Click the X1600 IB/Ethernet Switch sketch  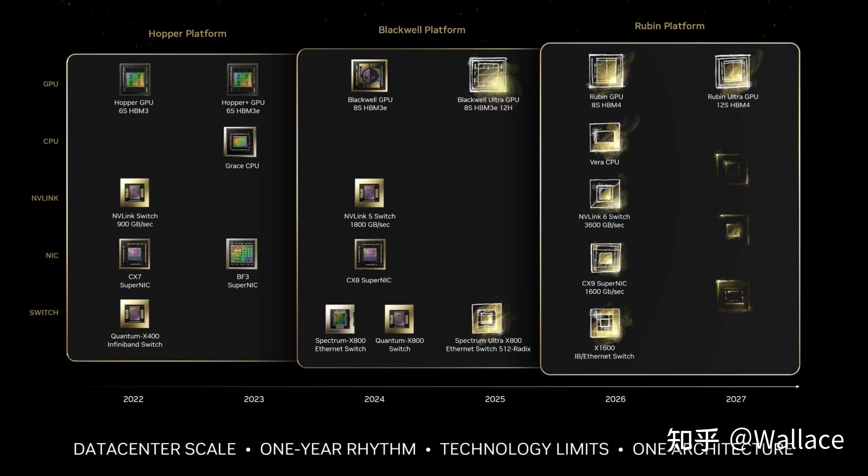(x=605, y=323)
